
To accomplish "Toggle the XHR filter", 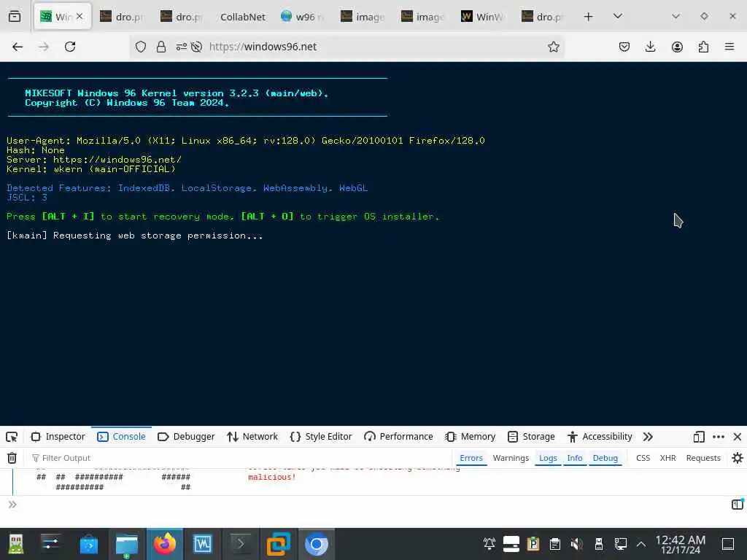I will [667, 458].
